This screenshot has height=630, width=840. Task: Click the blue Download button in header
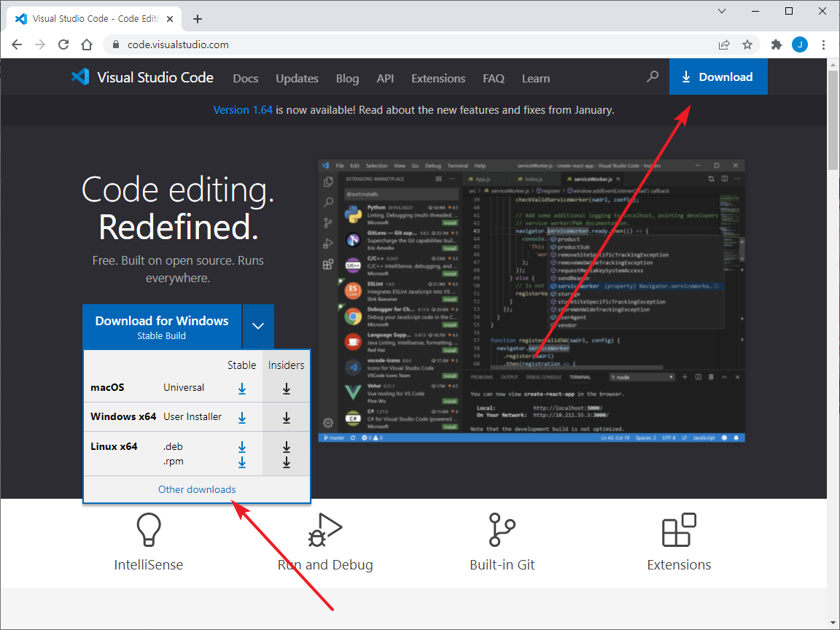click(x=717, y=77)
